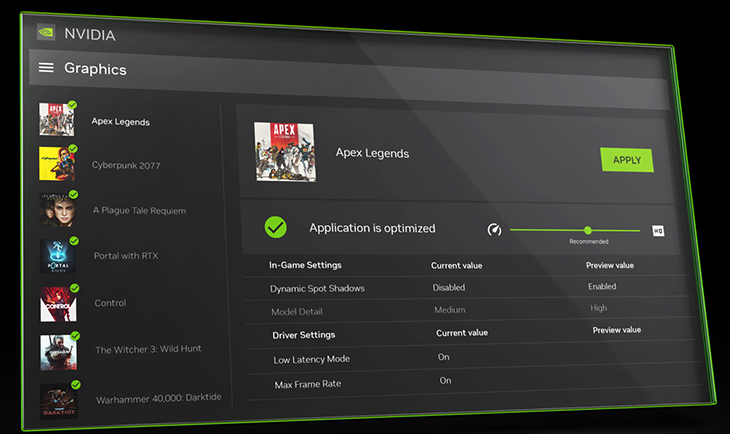The height and width of the screenshot is (434, 730).
Task: Click the Cyberpunk 2077 yellow thumbnail
Action: (x=57, y=164)
